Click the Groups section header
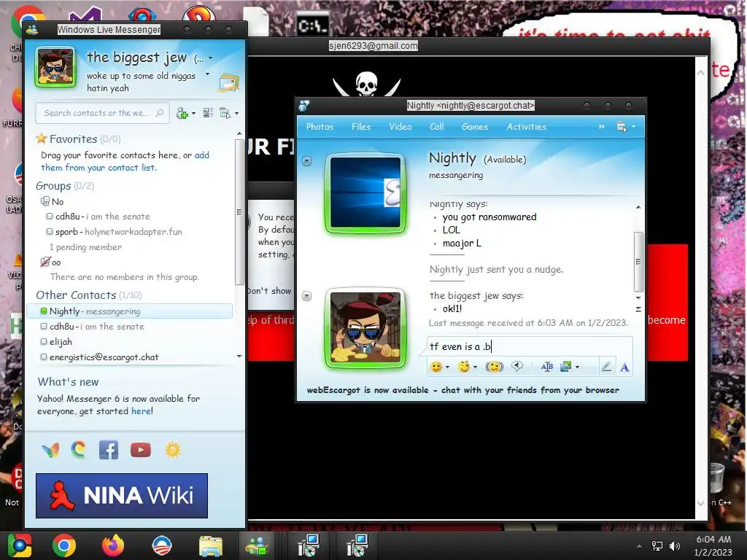The width and height of the screenshot is (747, 560). pos(65,186)
